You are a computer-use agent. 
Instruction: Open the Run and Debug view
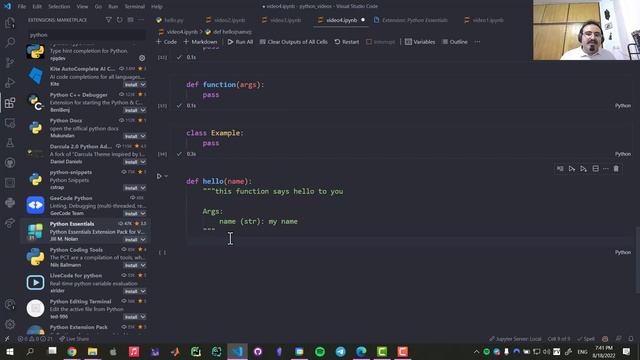(x=10, y=82)
